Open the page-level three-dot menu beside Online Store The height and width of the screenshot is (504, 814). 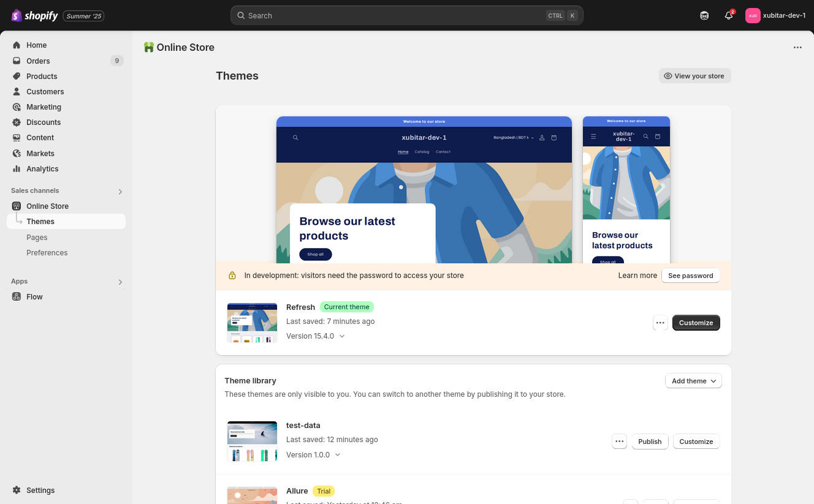(x=797, y=48)
